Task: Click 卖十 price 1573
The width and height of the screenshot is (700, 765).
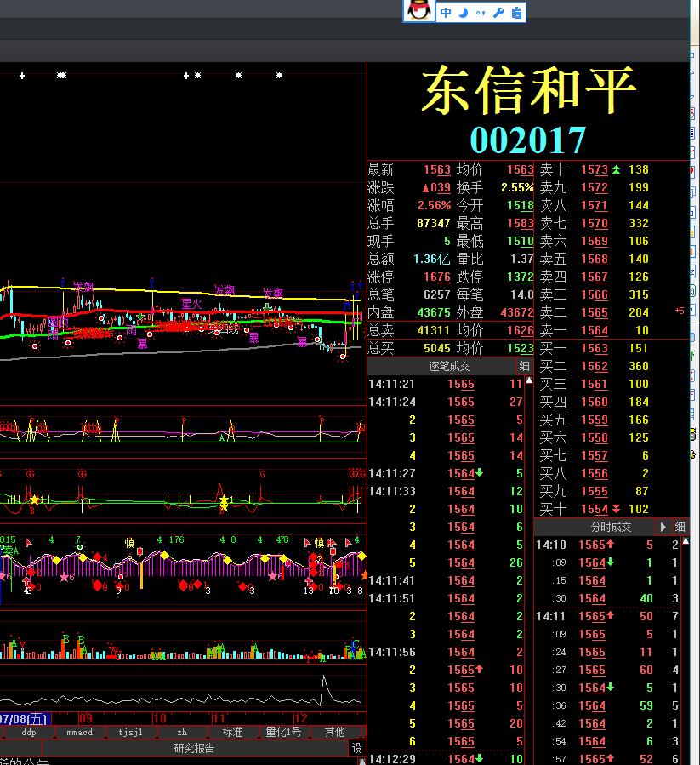Action: pyautogui.click(x=595, y=169)
